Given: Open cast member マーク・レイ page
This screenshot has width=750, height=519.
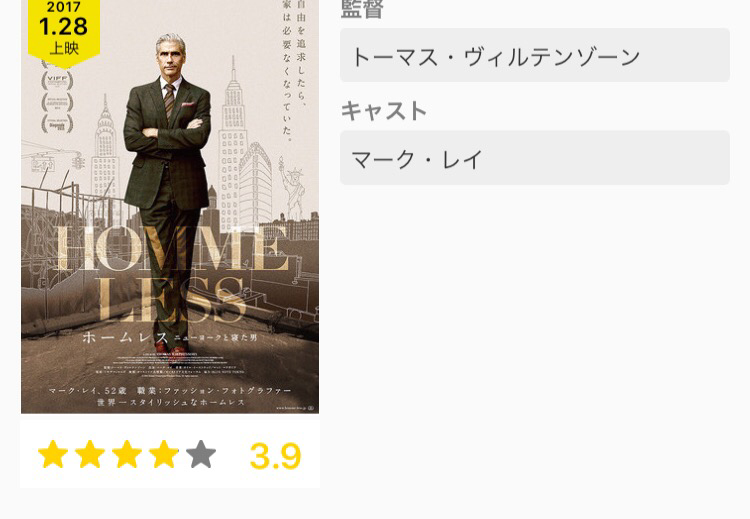Looking at the screenshot, I should coord(535,158).
